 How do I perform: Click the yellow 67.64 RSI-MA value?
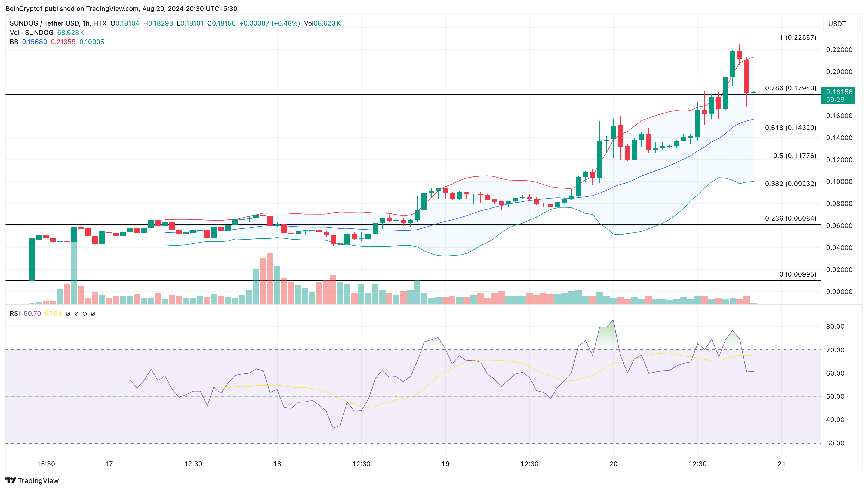pyautogui.click(x=53, y=314)
